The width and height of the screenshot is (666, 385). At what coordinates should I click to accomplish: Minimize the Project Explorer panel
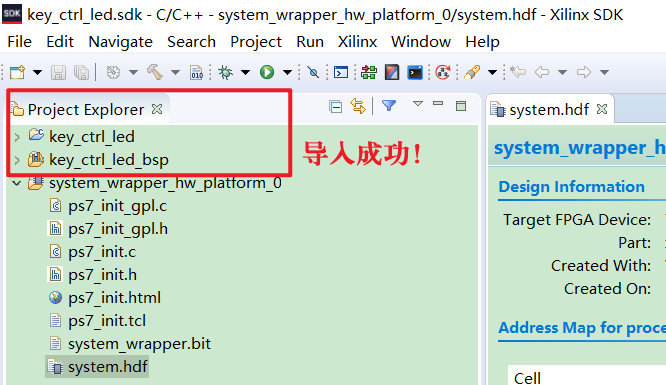(x=438, y=103)
